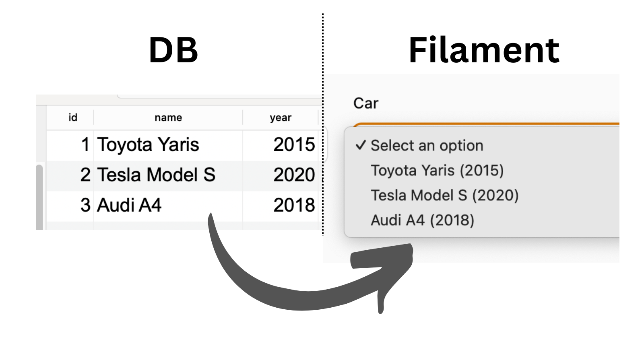
Task: Click the checkmark beside Select an option
Action: 361,145
